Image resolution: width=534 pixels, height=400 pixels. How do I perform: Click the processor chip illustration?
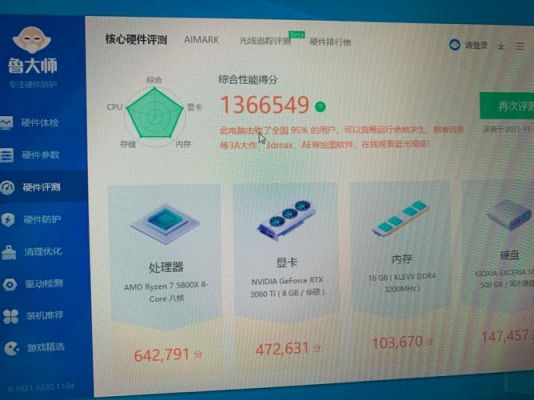(165, 224)
